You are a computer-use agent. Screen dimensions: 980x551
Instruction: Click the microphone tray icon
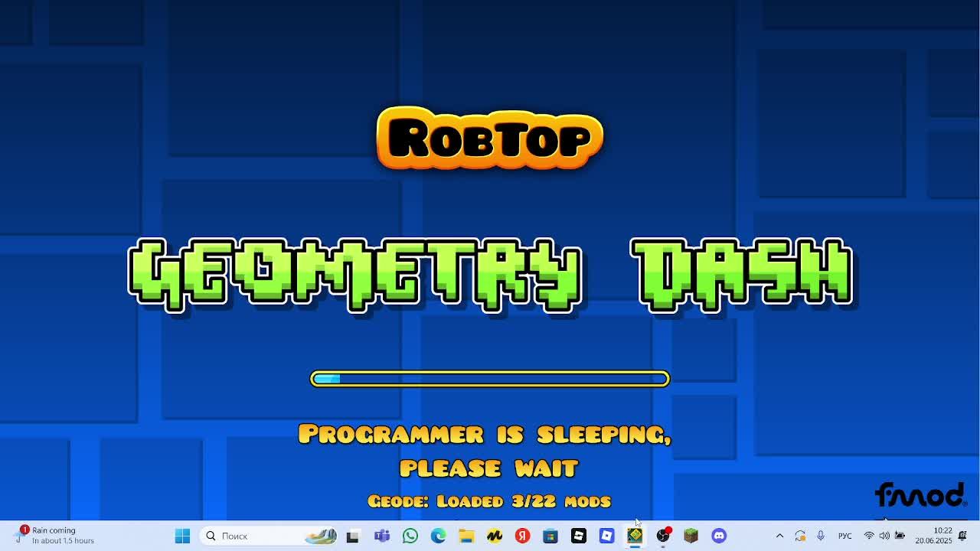[x=820, y=536]
